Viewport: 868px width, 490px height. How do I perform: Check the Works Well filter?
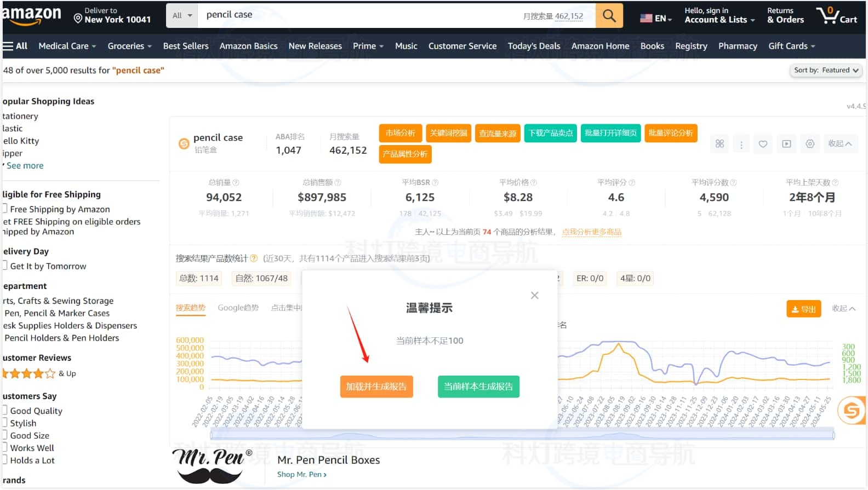[4, 447]
